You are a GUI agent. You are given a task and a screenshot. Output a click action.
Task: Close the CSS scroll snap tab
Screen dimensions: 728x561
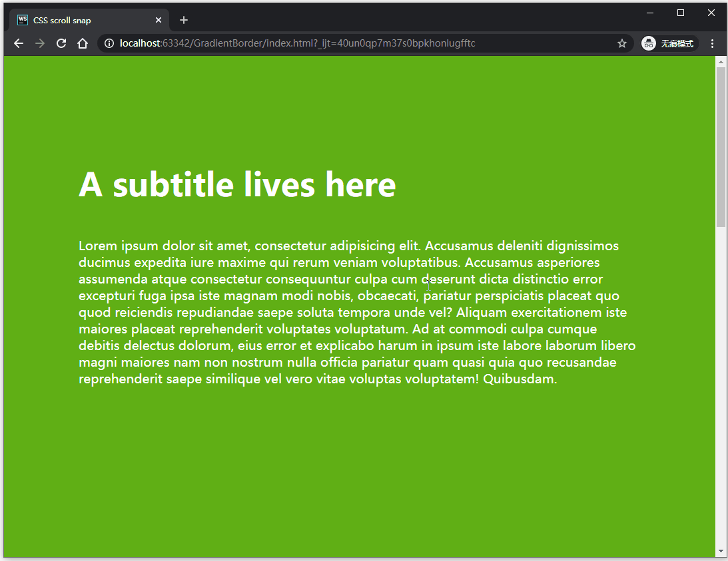[159, 20]
